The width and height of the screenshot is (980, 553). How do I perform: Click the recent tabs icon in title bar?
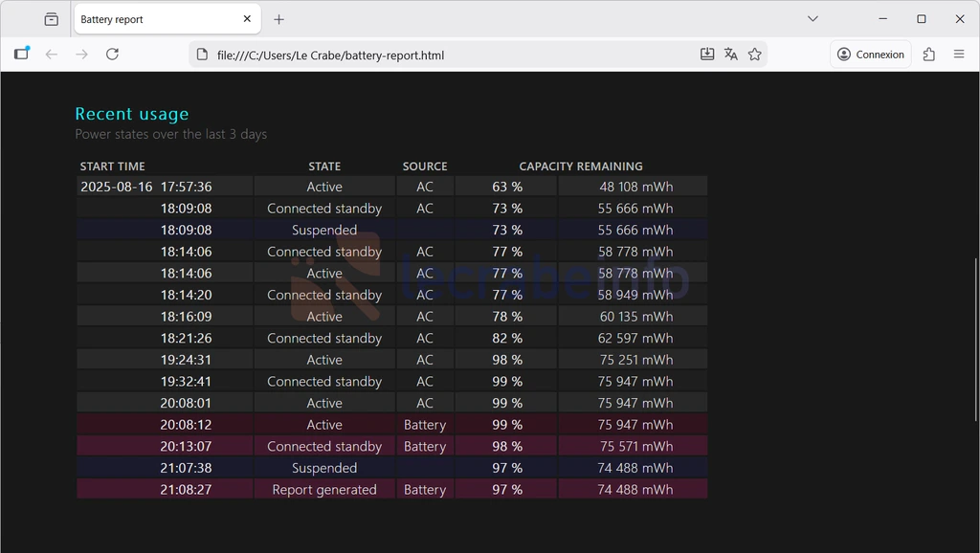tap(52, 19)
